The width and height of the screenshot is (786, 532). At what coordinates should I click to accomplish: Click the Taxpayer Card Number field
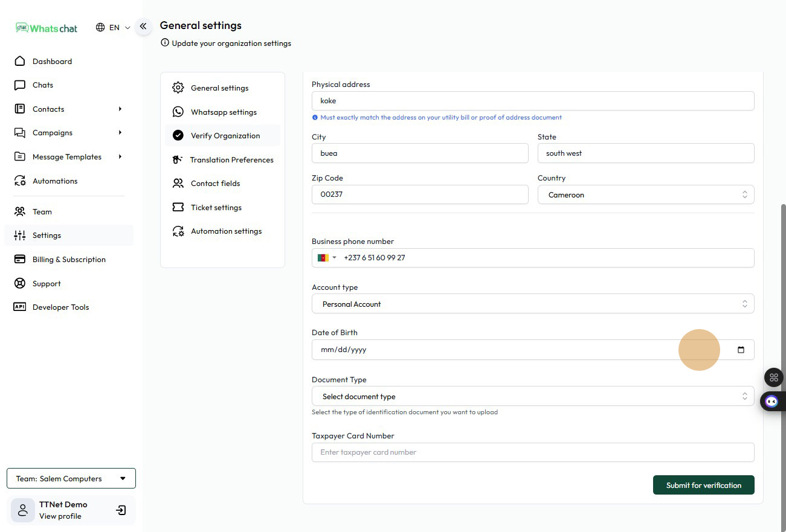532,452
